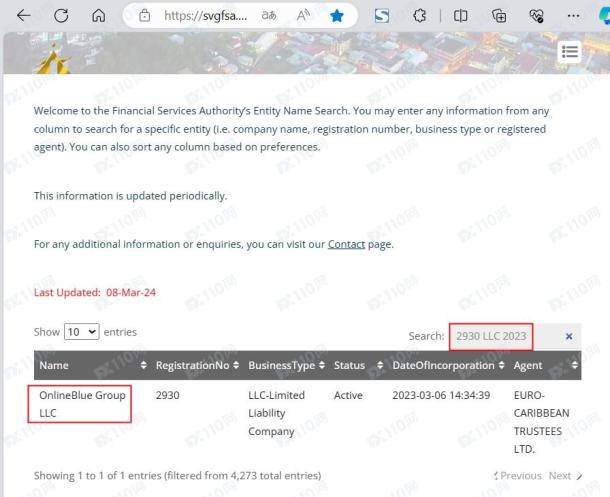Sort by Status column
The height and width of the screenshot is (497, 610).
(x=358, y=365)
